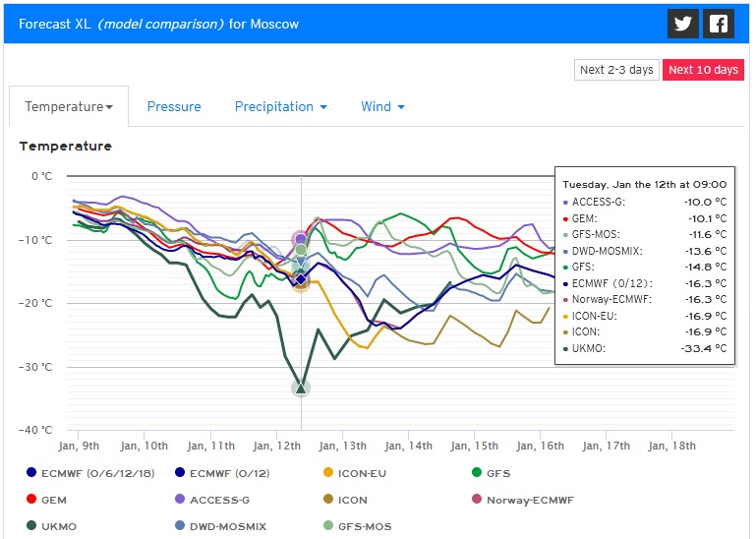756x539 pixels.
Task: Expand the Precipitation dropdown menu
Action: pos(280,107)
